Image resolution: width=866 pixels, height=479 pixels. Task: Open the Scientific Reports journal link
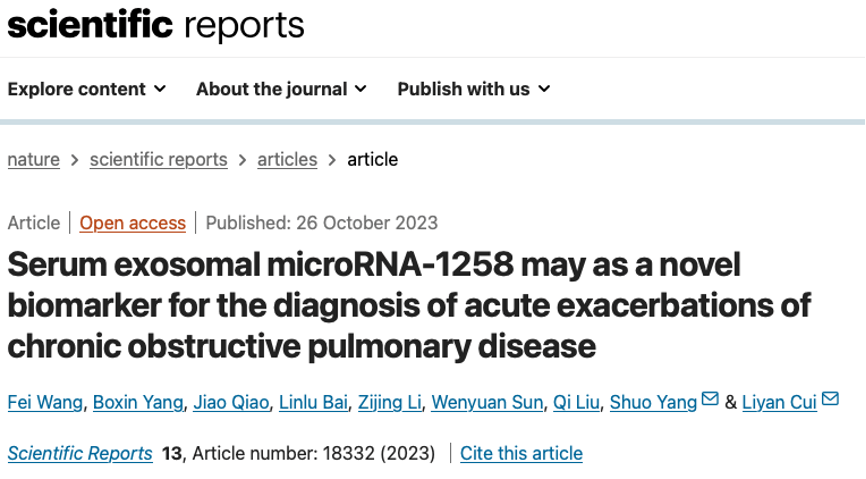tap(80, 454)
